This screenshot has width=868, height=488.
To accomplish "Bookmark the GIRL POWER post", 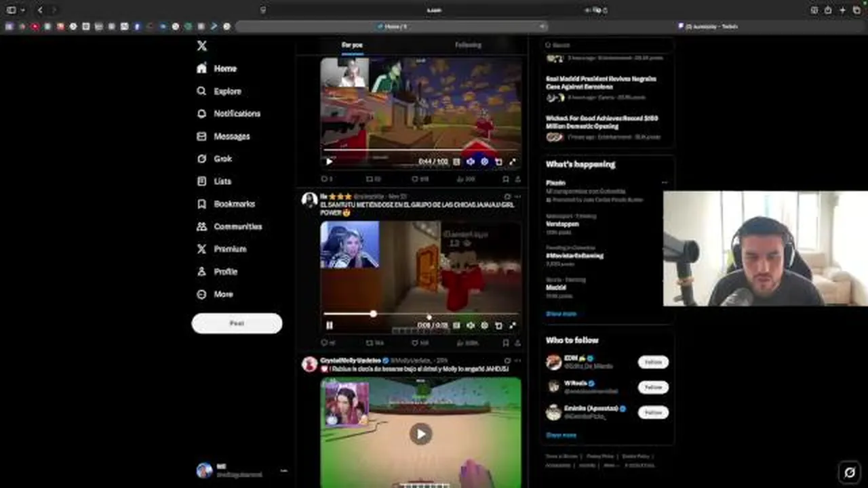I will coord(506,343).
